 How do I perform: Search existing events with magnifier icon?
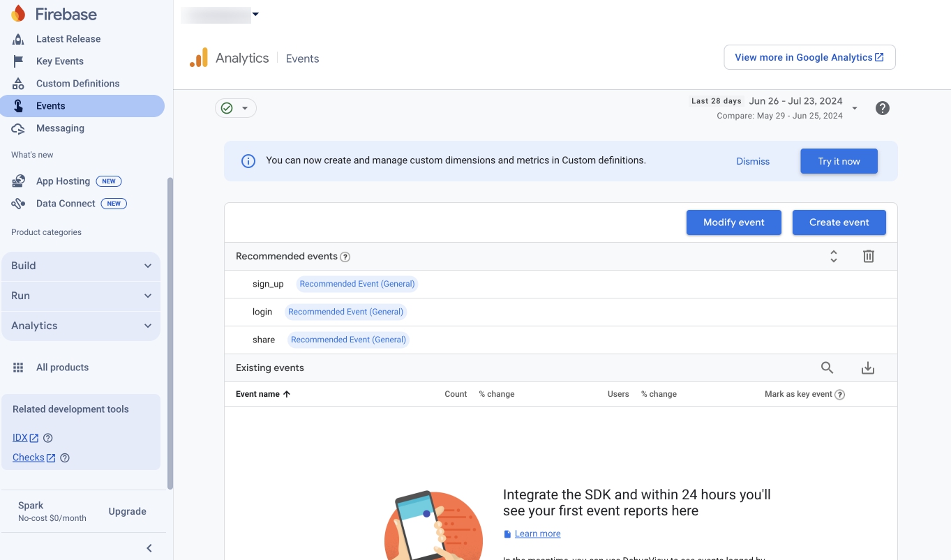pyautogui.click(x=827, y=368)
